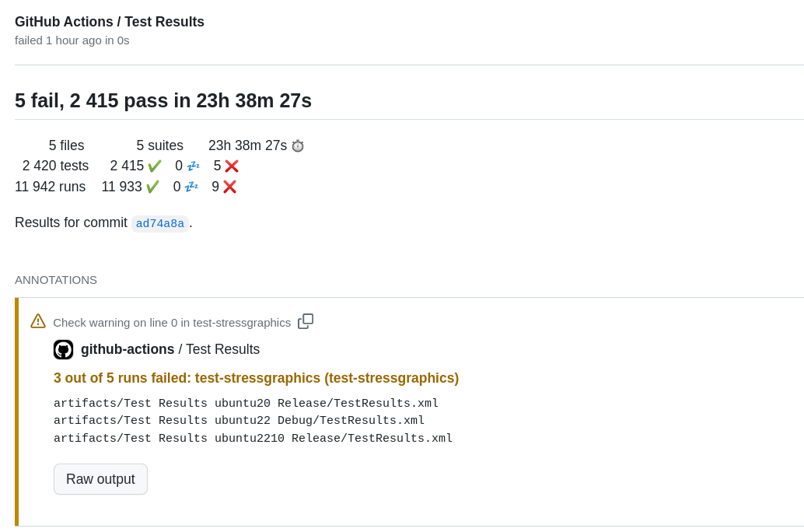Open commit ad74a8a link
Image resolution: width=804 pixels, height=532 pixels.
click(160, 224)
